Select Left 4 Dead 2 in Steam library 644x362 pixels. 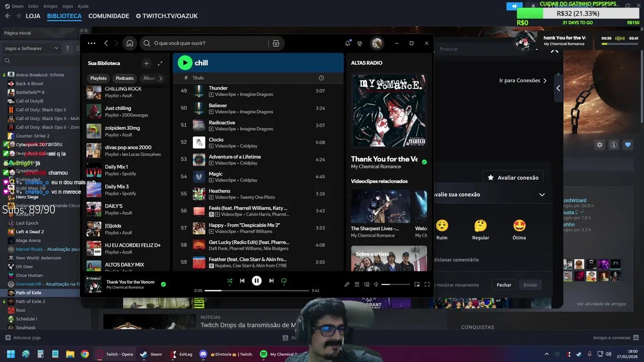[30, 232]
